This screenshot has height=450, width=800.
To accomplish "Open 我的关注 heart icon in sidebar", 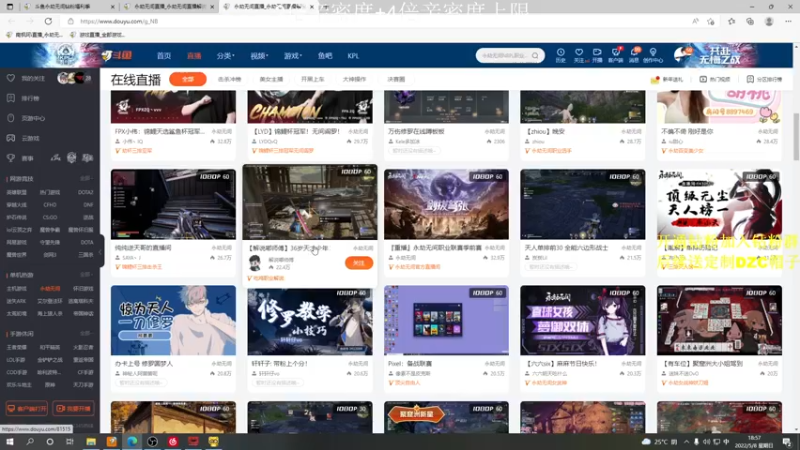I will [11, 78].
